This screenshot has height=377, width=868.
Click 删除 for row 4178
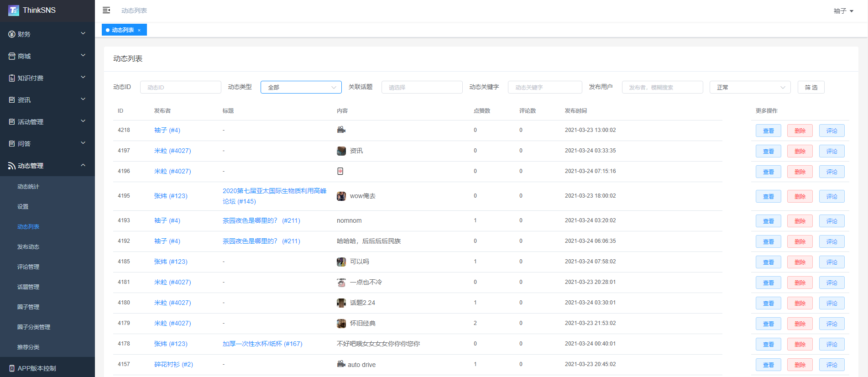800,344
